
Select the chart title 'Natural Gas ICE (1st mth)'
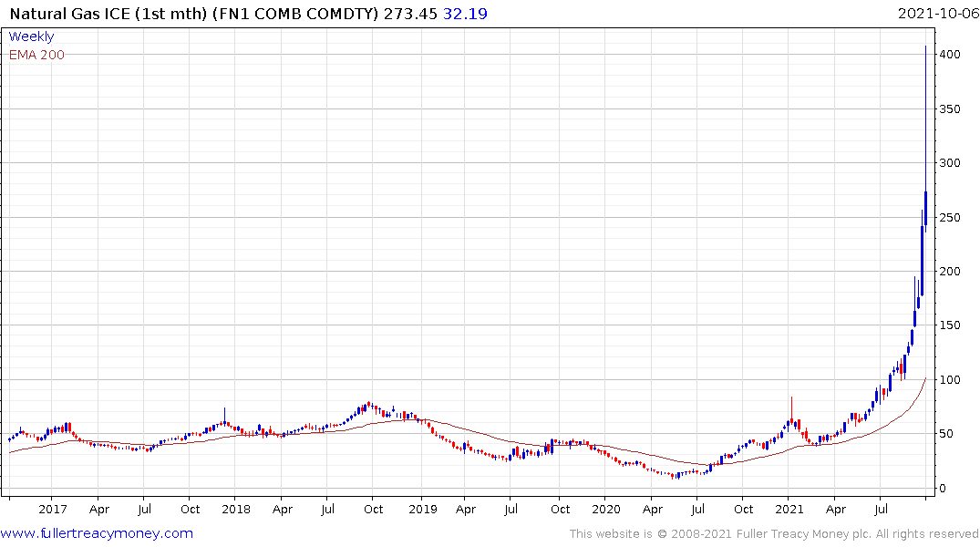tap(108, 14)
